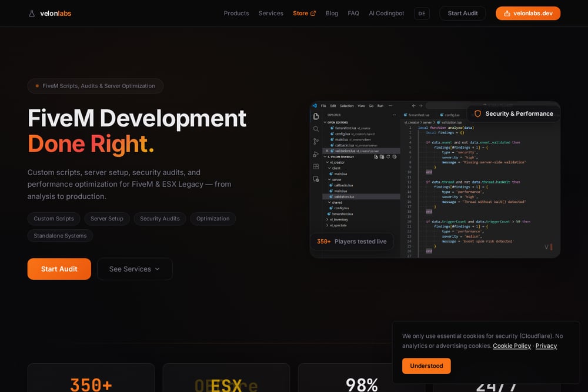Click the shield icon beside Security & Performance
This screenshot has width=588, height=392.
(x=477, y=113)
